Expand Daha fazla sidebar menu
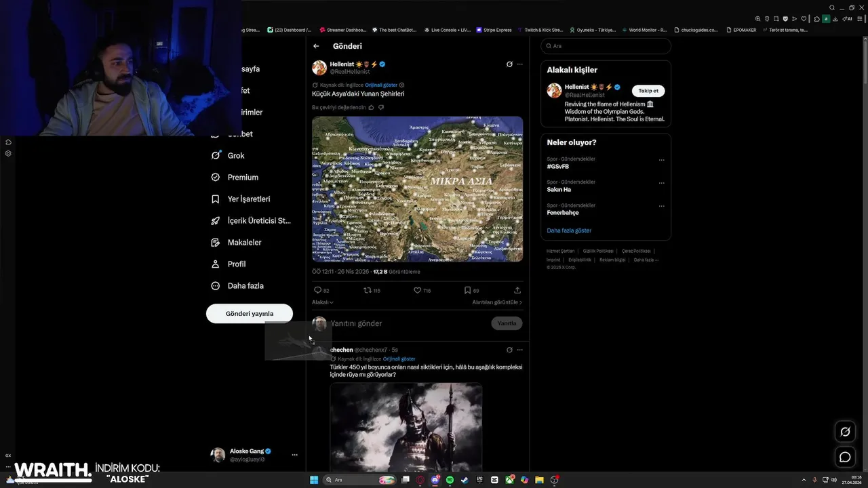 [x=237, y=285]
